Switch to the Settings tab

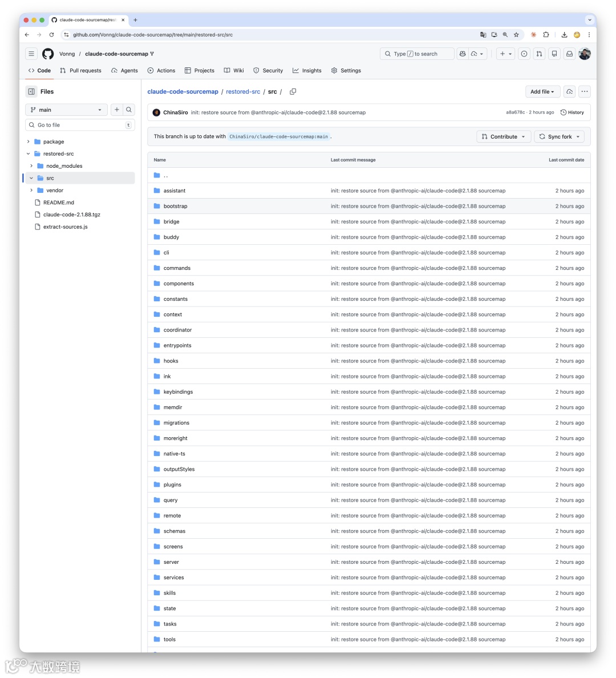tap(346, 70)
